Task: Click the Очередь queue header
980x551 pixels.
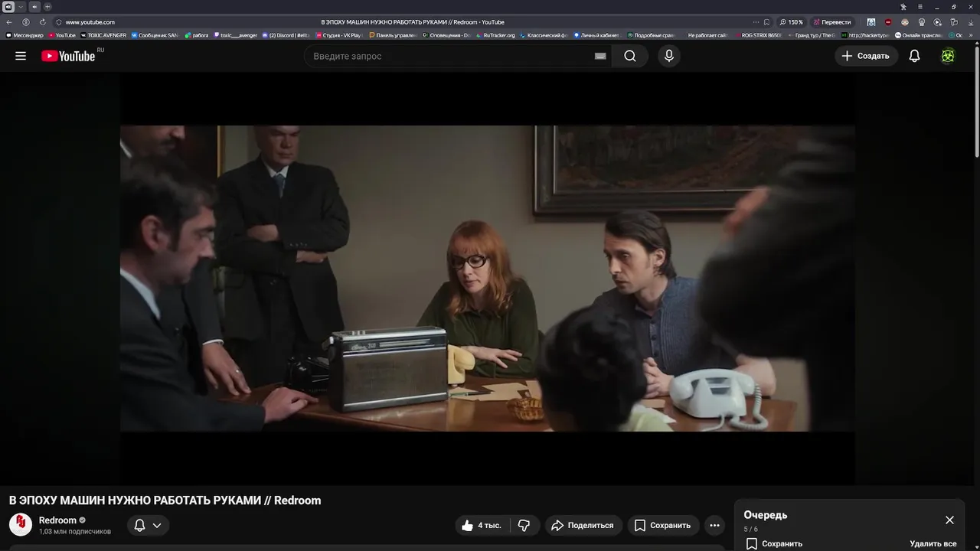Action: coord(766,515)
